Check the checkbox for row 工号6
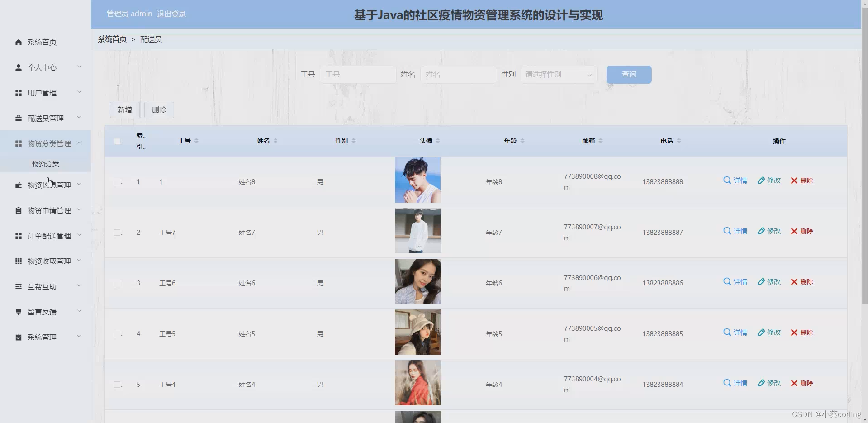The height and width of the screenshot is (423, 868). pyautogui.click(x=117, y=283)
